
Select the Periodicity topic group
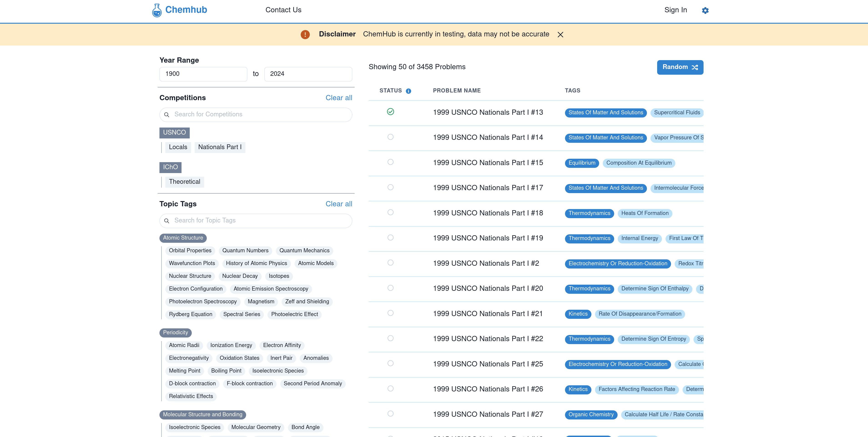(x=175, y=333)
